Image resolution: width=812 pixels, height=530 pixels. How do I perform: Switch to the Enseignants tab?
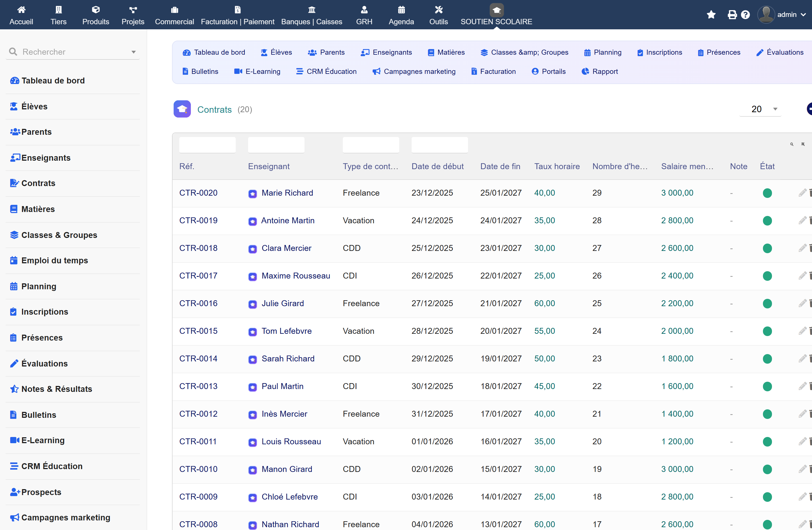pyautogui.click(x=387, y=52)
